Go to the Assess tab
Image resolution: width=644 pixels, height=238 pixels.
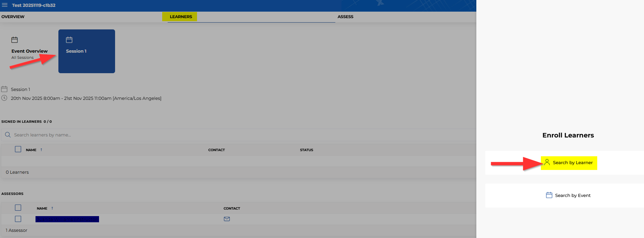345,17
